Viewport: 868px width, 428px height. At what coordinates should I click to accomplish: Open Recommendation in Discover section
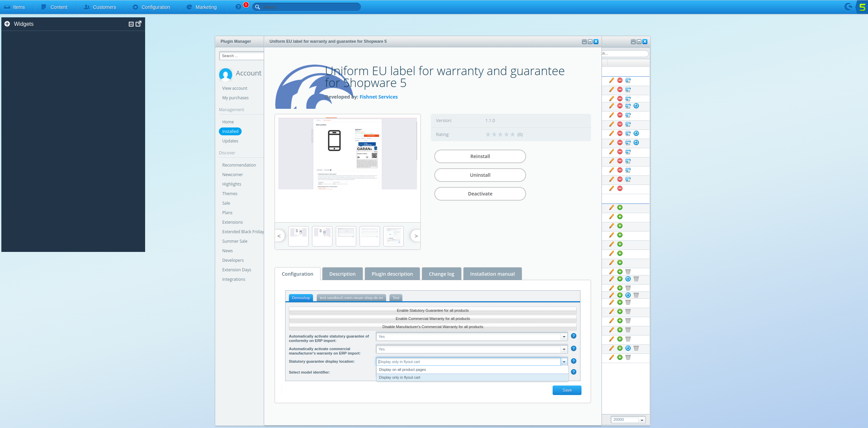tap(239, 165)
